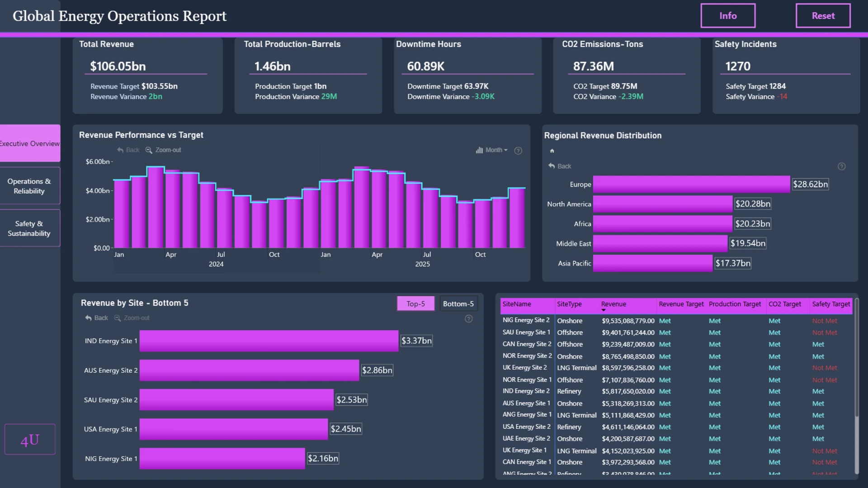Viewport: 868px width, 488px height.
Task: Click the 4U logo in sidebar
Action: [30, 439]
